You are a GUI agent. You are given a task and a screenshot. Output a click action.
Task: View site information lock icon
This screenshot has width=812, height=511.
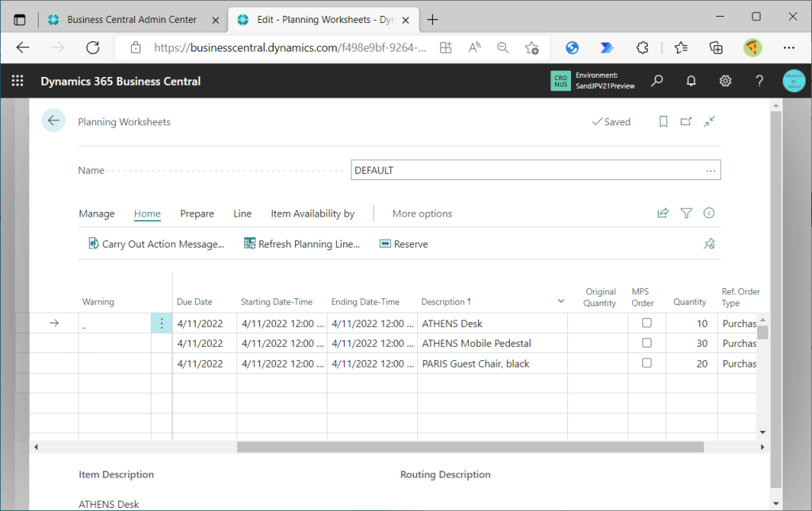point(136,48)
